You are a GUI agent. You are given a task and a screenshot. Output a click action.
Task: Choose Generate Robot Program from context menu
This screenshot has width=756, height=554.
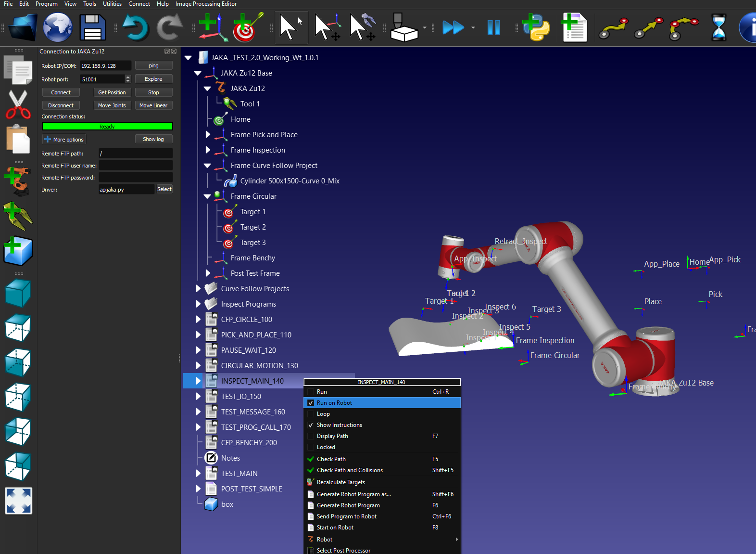click(x=348, y=505)
